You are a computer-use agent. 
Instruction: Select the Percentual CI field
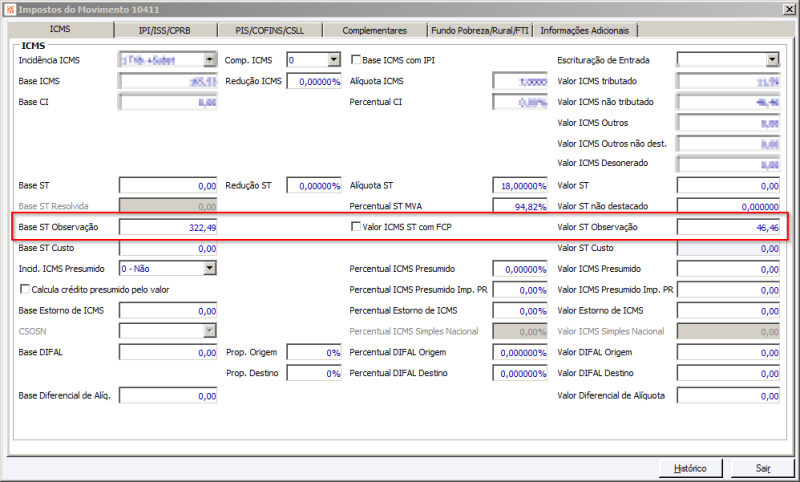[520, 102]
